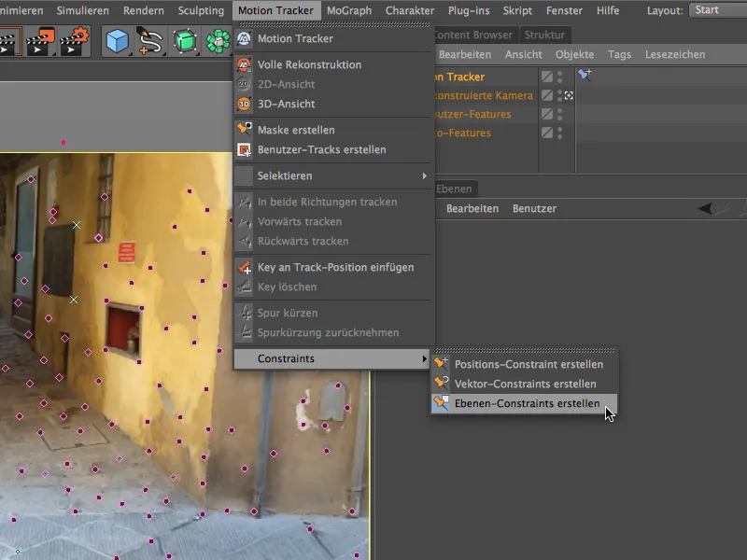Click Volle Rekonstruktion menu icon
The width and height of the screenshot is (747, 560).
coord(244,65)
